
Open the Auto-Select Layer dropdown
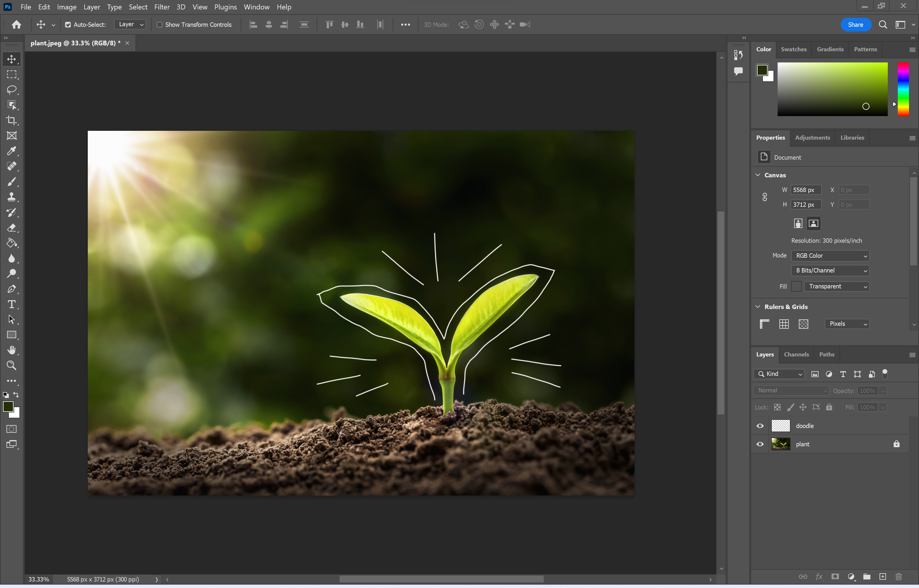pos(130,24)
